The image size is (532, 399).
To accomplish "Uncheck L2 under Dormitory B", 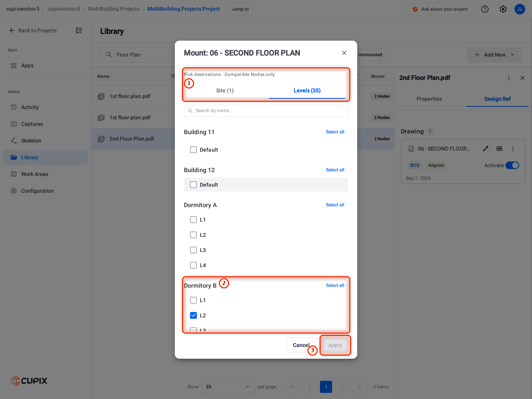I will [x=193, y=315].
